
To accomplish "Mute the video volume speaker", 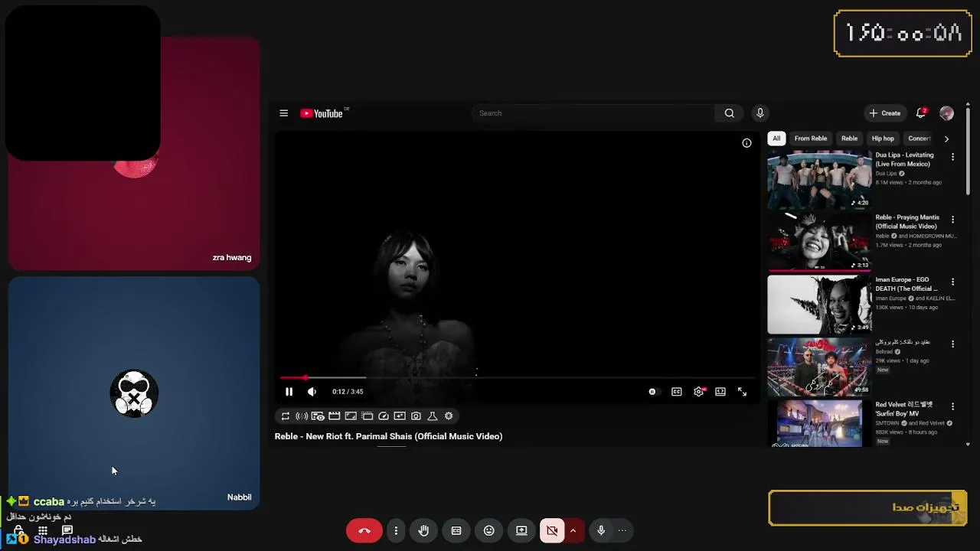I will pos(312,392).
